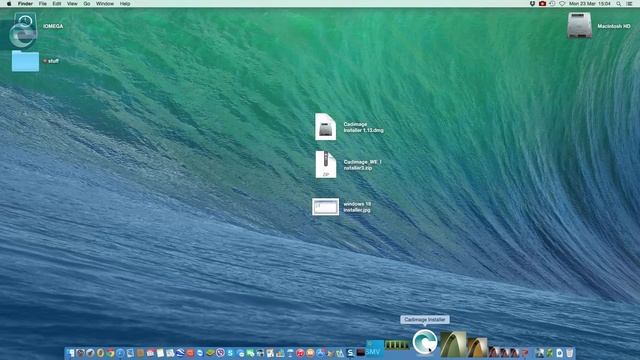Open Google Chrome in the dock
Viewport: 640px width, 360px height.
(x=111, y=353)
